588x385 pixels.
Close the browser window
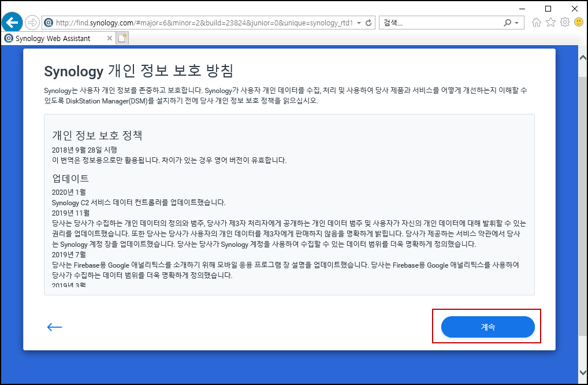click(x=575, y=8)
